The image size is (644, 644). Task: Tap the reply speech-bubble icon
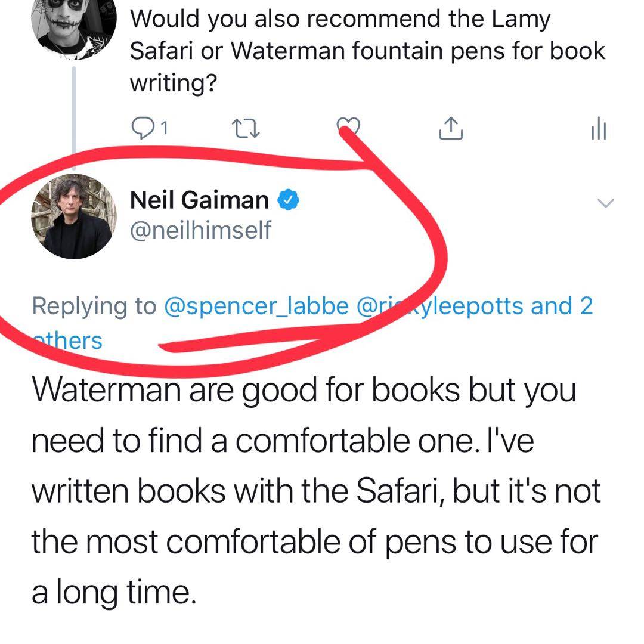pos(141,128)
